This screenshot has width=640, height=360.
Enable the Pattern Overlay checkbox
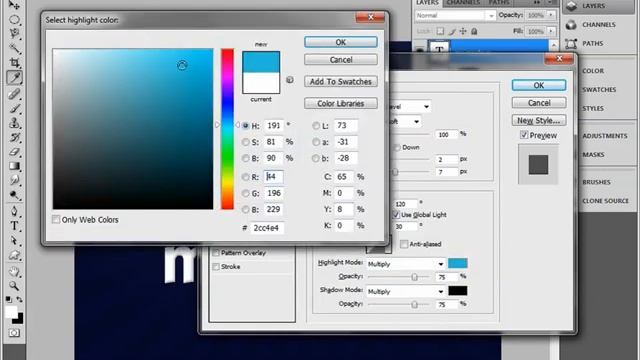click(x=216, y=253)
